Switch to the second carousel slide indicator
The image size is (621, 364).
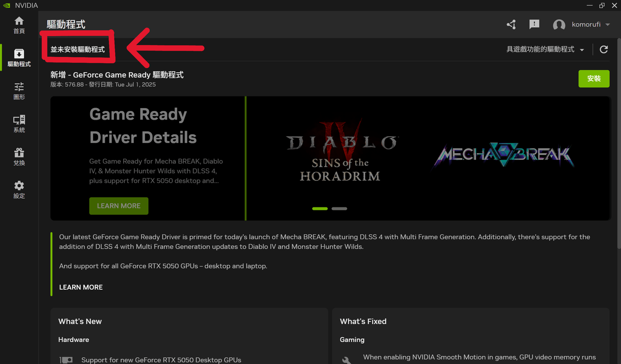[339, 208]
